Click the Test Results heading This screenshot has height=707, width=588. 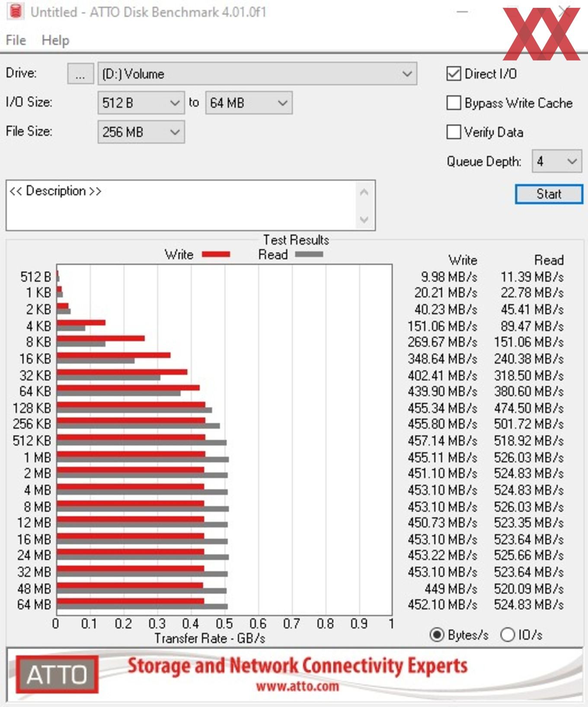point(296,240)
